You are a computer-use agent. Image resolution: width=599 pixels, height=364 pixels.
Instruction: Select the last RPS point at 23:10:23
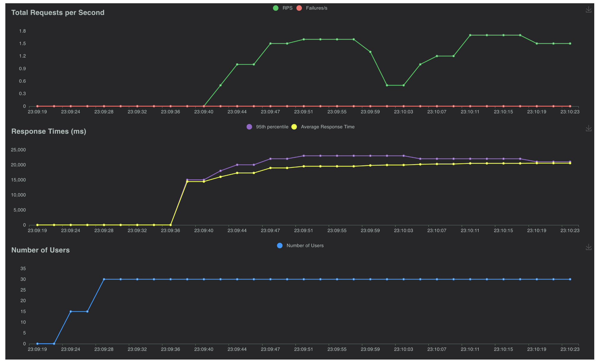coord(570,43)
